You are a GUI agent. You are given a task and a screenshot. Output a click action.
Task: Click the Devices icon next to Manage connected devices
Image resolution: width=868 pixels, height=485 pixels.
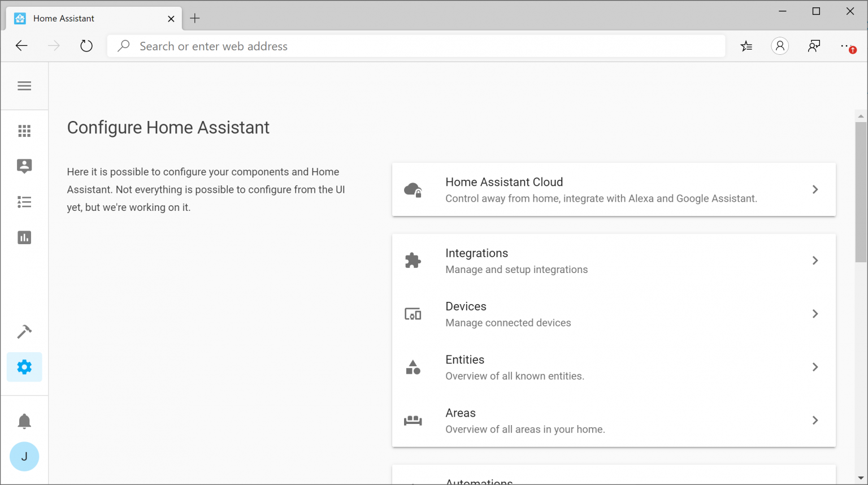pyautogui.click(x=413, y=314)
